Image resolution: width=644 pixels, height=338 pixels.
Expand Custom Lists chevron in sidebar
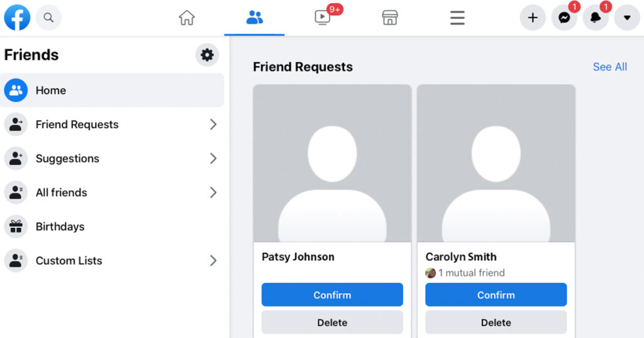click(213, 261)
